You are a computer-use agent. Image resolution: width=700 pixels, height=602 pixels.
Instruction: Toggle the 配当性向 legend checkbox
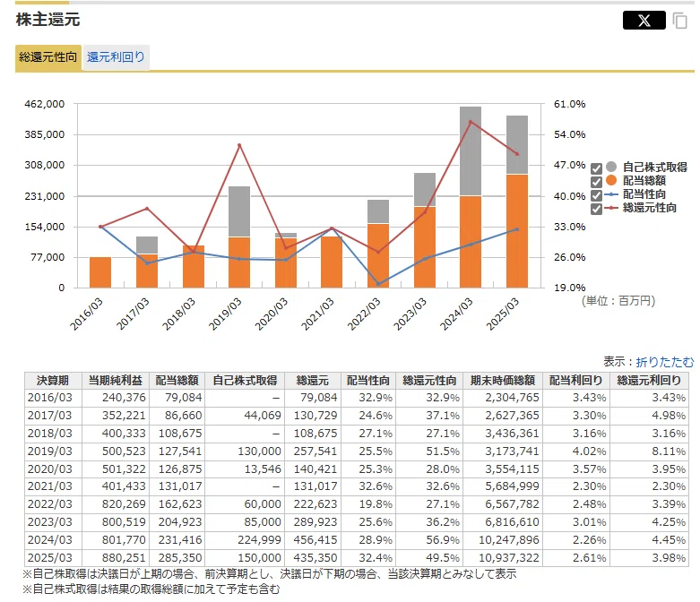click(596, 195)
